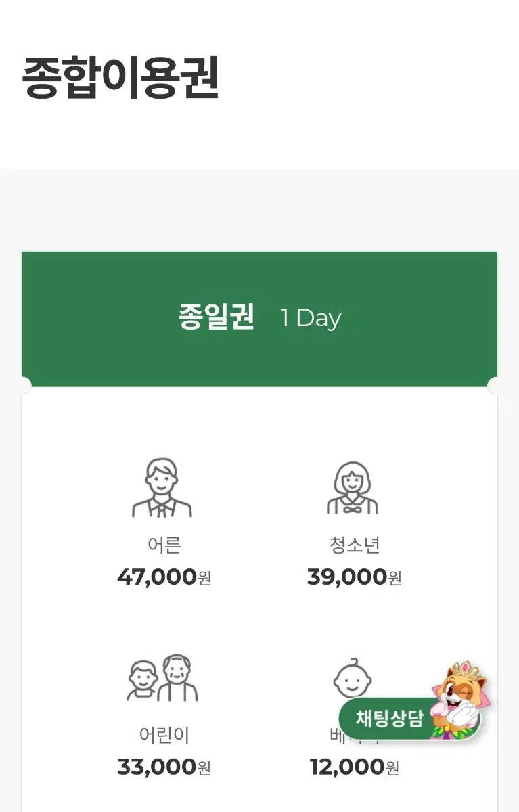Screen dimensions: 519x812
Task: Open the 채팅상담 chat consultation button
Action: (389, 719)
